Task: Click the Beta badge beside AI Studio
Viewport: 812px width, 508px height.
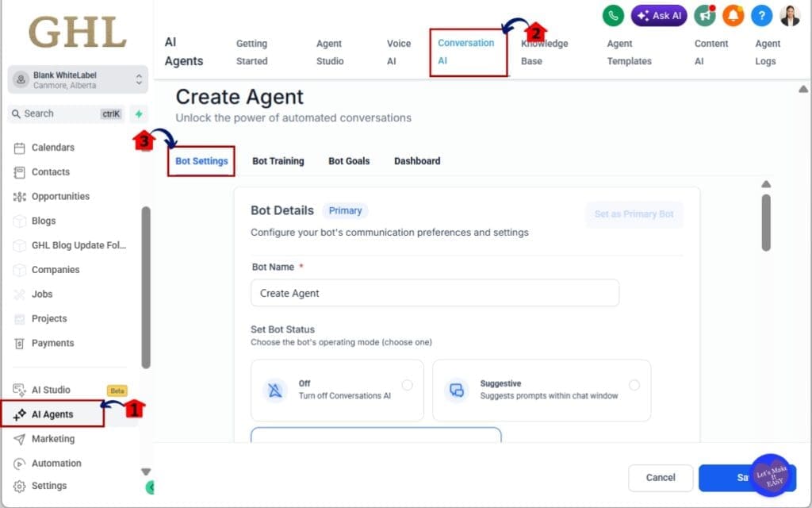Action: [x=117, y=391]
